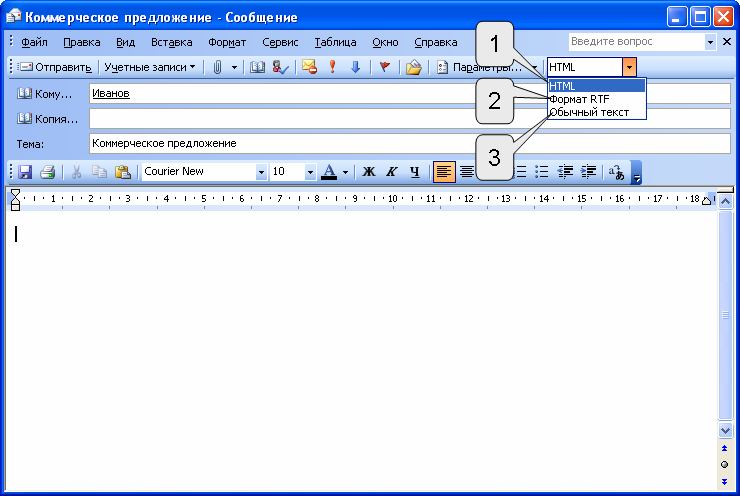Click the permission envelope icon
This screenshot has width=740, height=496.
310,67
